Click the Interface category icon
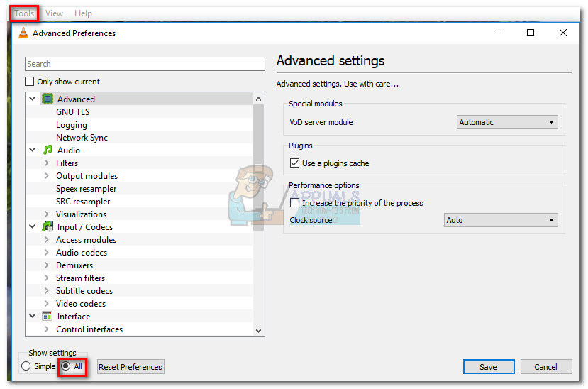This screenshot has width=588, height=389. click(x=48, y=316)
